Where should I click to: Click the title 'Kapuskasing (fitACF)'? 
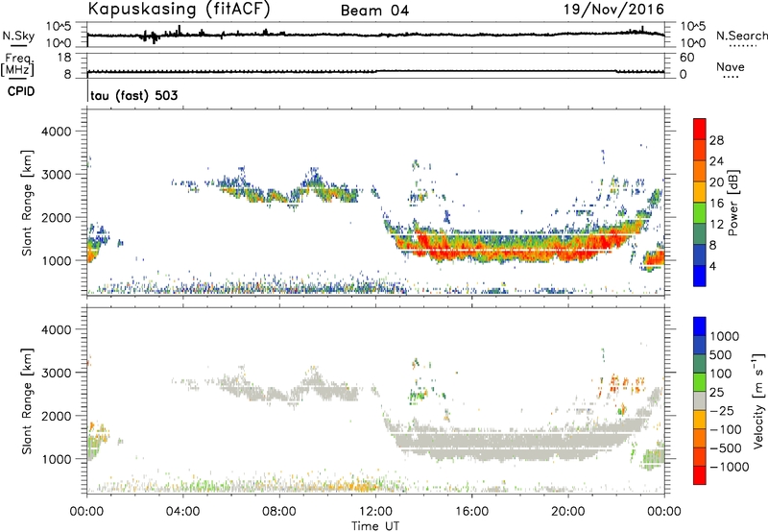[179, 9]
